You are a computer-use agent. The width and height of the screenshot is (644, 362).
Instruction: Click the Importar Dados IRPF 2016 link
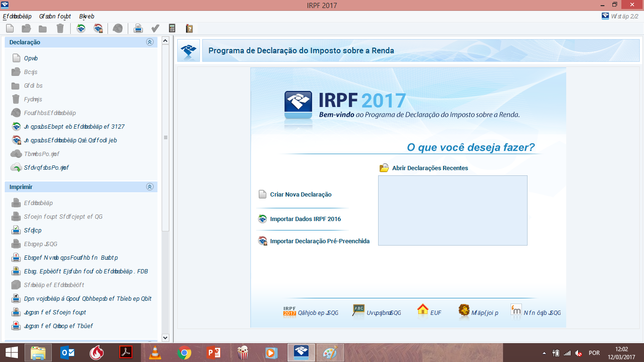tap(305, 219)
